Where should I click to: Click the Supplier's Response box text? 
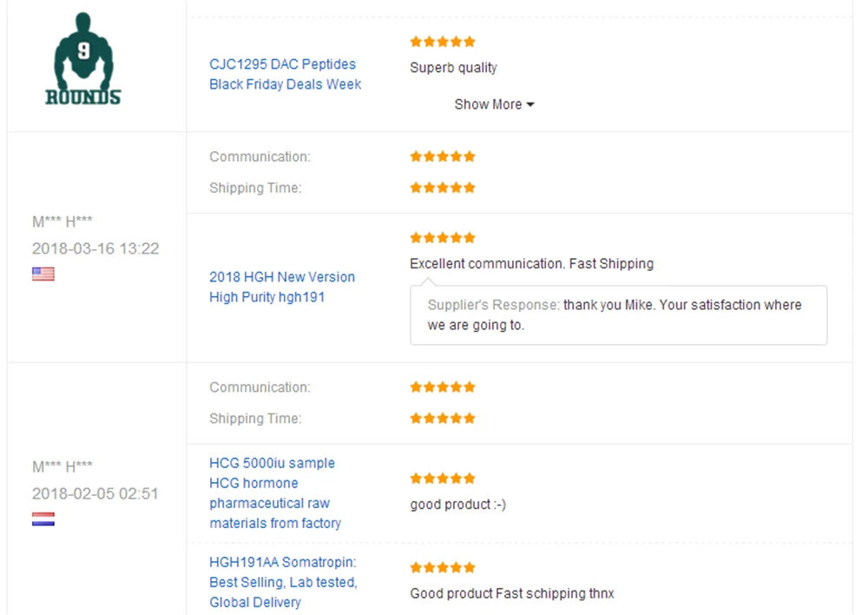pos(615,315)
